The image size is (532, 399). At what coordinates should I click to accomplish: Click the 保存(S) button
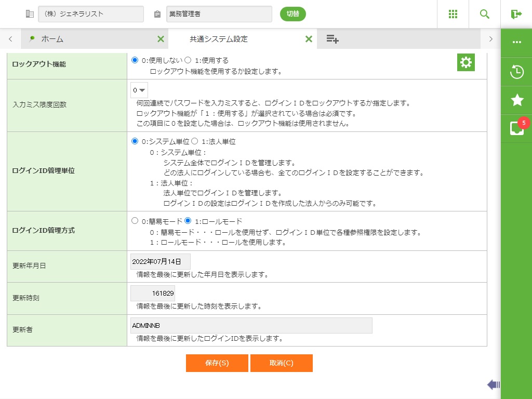[x=217, y=363]
